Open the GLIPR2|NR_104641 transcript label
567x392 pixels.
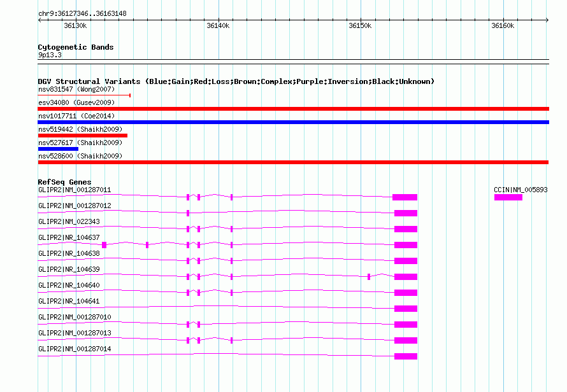(x=69, y=301)
